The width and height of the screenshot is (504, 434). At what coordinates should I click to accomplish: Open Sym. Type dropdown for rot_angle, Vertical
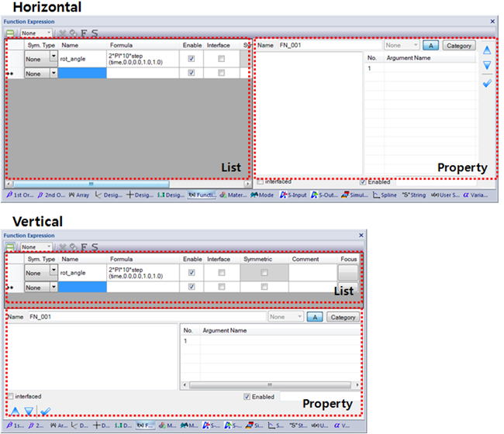(x=54, y=270)
